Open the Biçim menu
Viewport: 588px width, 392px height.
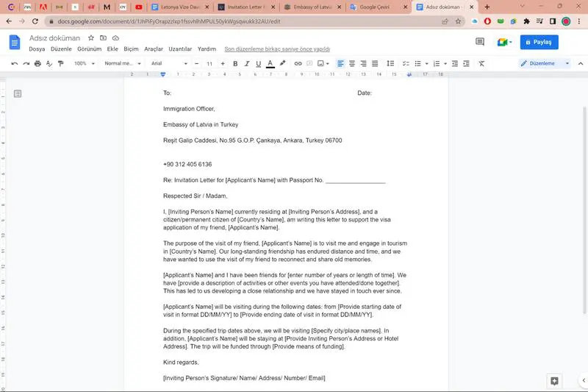[131, 49]
